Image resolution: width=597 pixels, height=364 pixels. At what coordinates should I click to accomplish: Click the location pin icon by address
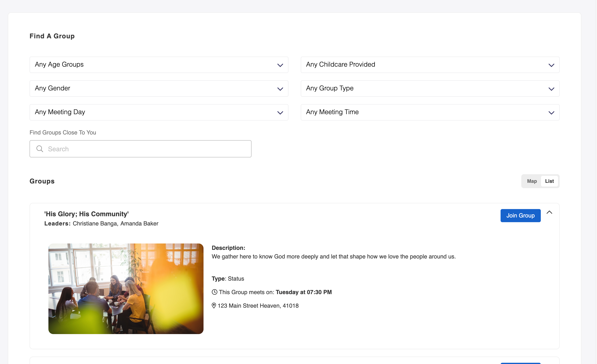(x=214, y=306)
